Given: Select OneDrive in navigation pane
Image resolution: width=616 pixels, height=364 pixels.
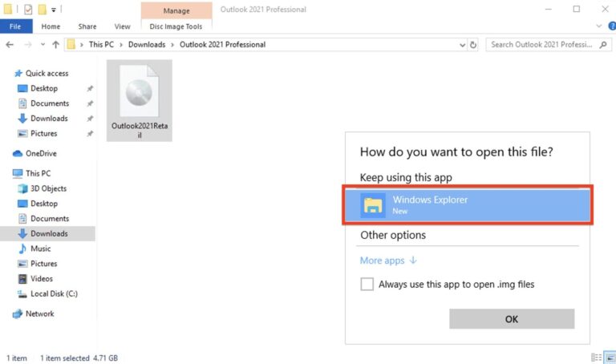Looking at the screenshot, I should [x=41, y=153].
